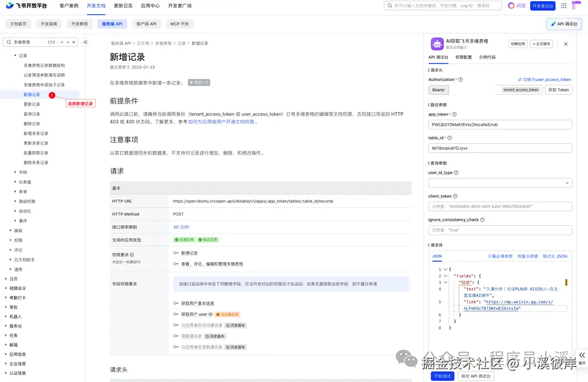Select 查询记录 in sidebar
The height and width of the screenshot is (382, 588).
[32, 114]
